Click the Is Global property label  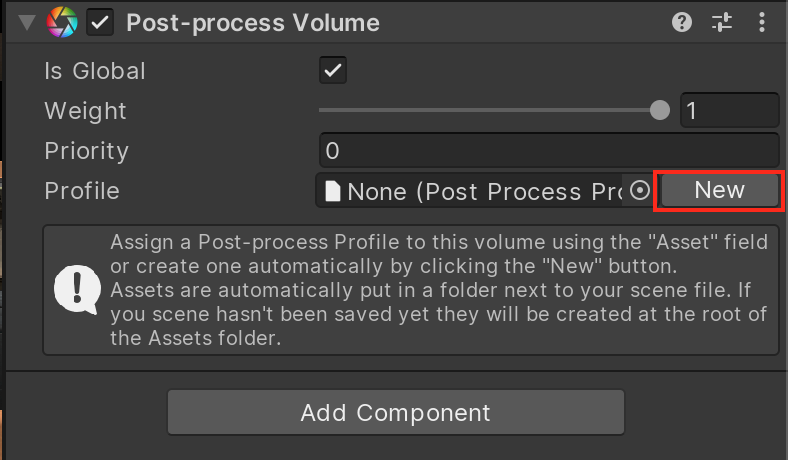[x=95, y=71]
